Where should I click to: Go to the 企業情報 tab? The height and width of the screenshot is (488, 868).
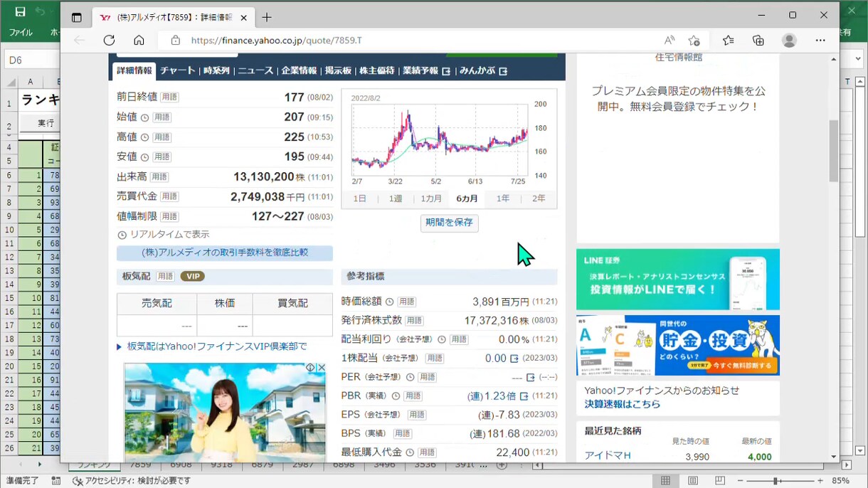[x=299, y=71]
